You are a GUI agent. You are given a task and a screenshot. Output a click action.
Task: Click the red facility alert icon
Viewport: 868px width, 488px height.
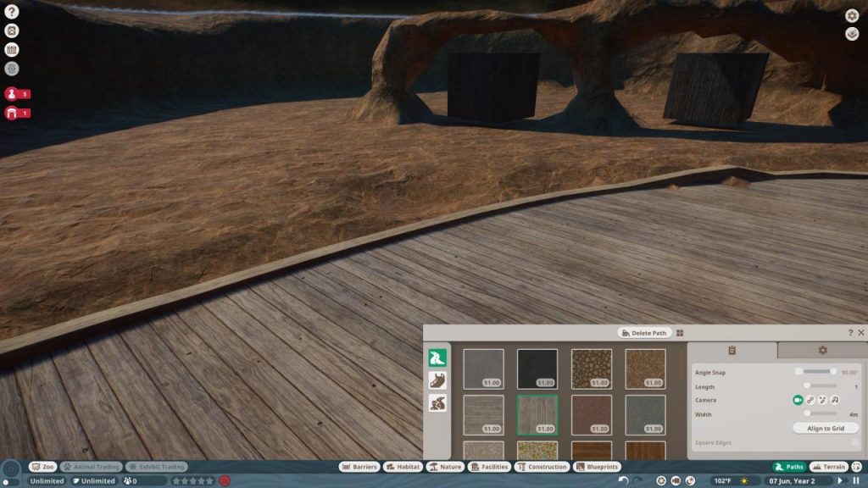pos(17,113)
